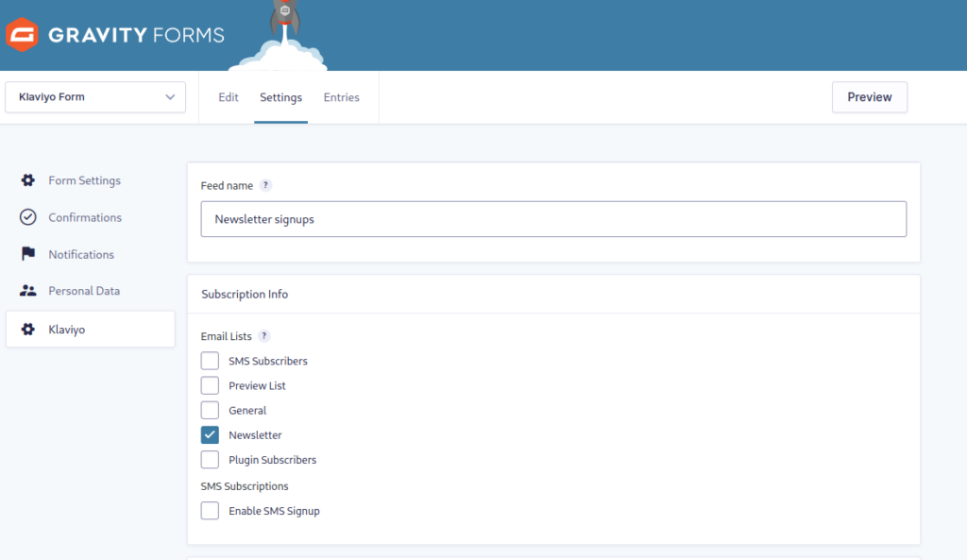
Task: Click the Feed name label text
Action: click(x=227, y=186)
